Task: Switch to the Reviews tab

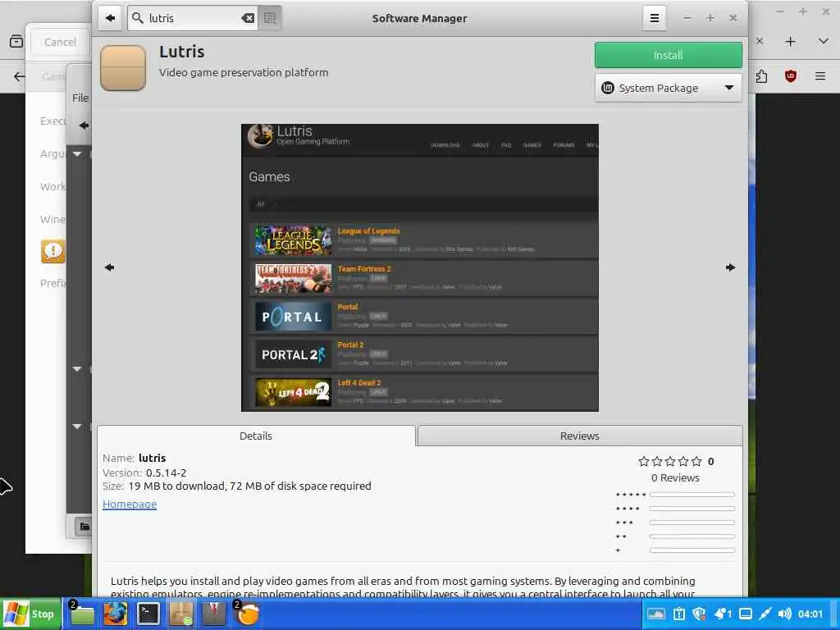Action: coord(580,436)
